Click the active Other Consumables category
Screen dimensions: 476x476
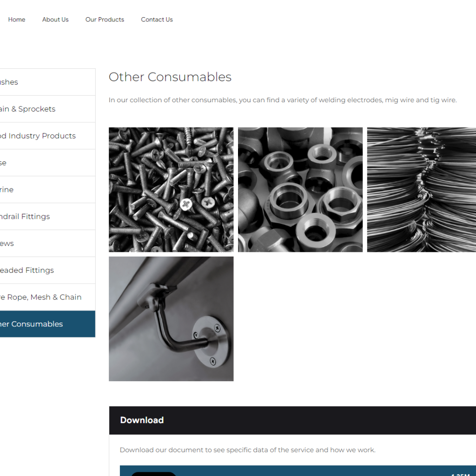48,324
